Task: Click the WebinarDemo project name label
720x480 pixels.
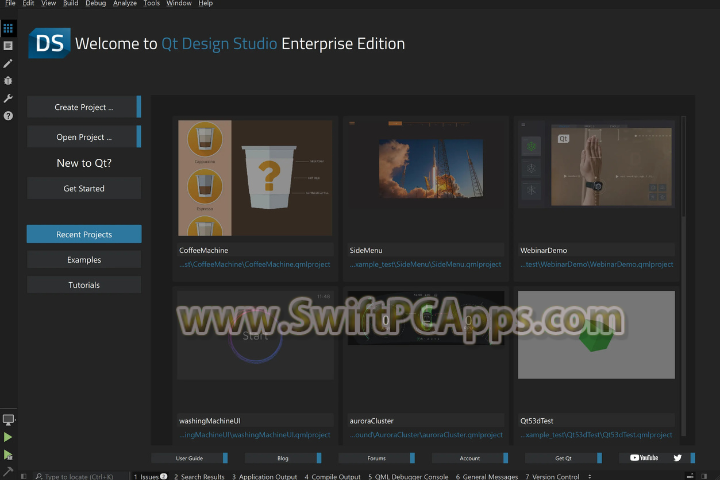Action: 544,250
